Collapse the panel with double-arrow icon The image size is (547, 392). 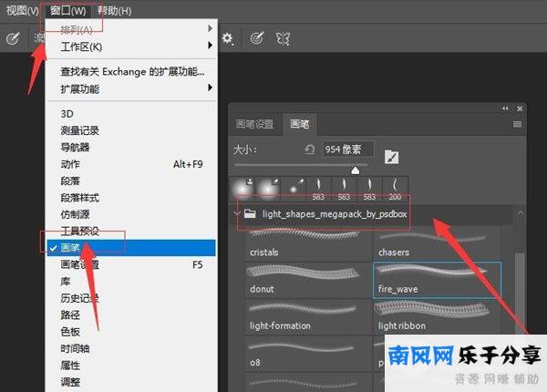(x=506, y=108)
